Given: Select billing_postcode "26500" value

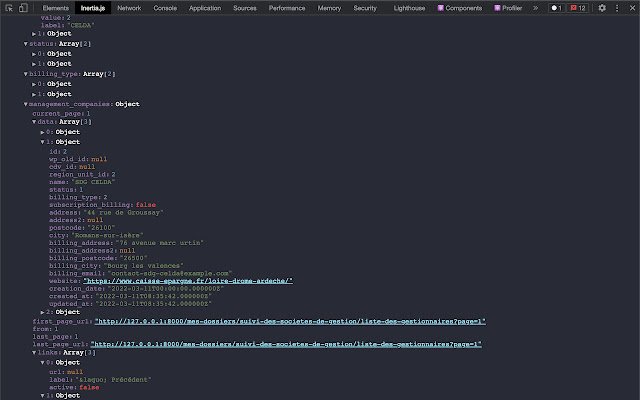Looking at the screenshot, I should coord(134,258).
